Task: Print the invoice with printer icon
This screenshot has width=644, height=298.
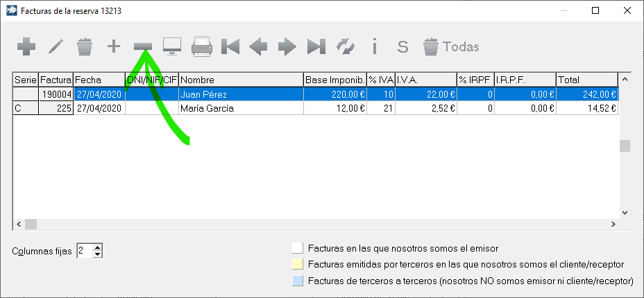Action: [x=201, y=46]
